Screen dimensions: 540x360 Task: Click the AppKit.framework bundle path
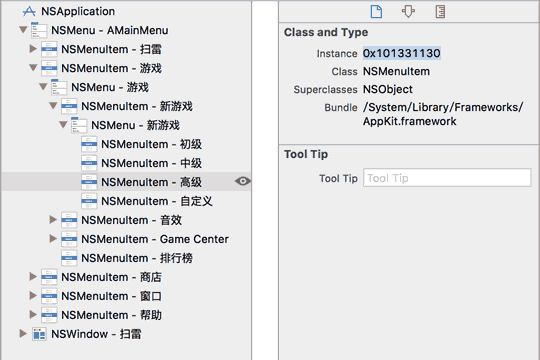tap(443, 114)
